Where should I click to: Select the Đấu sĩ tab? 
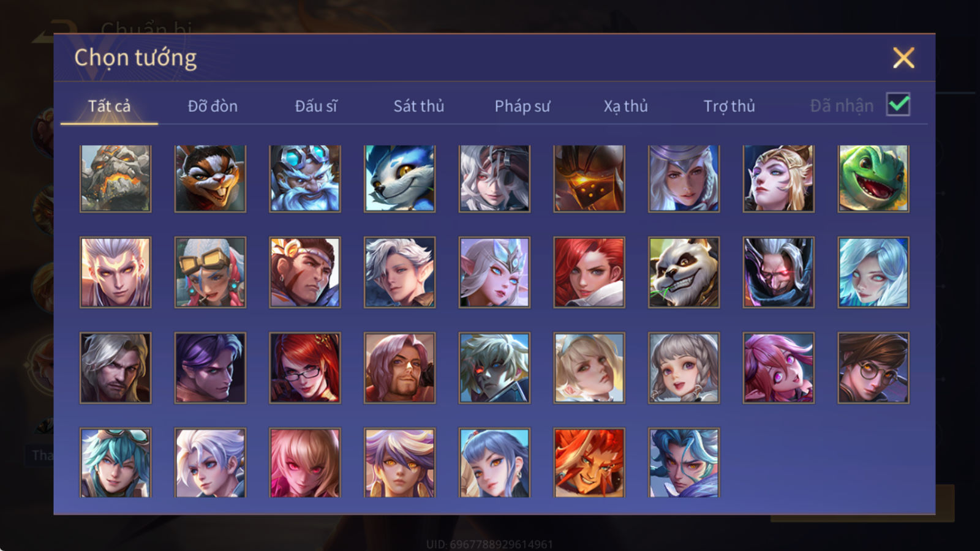pyautogui.click(x=315, y=106)
